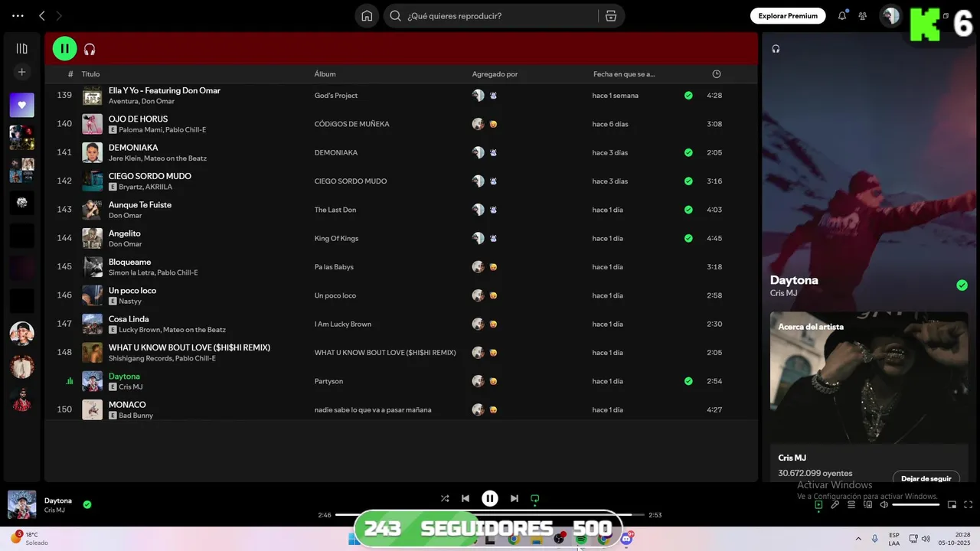This screenshot has height=551, width=980.
Task: Adjust the volume slider
Action: pyautogui.click(x=916, y=504)
